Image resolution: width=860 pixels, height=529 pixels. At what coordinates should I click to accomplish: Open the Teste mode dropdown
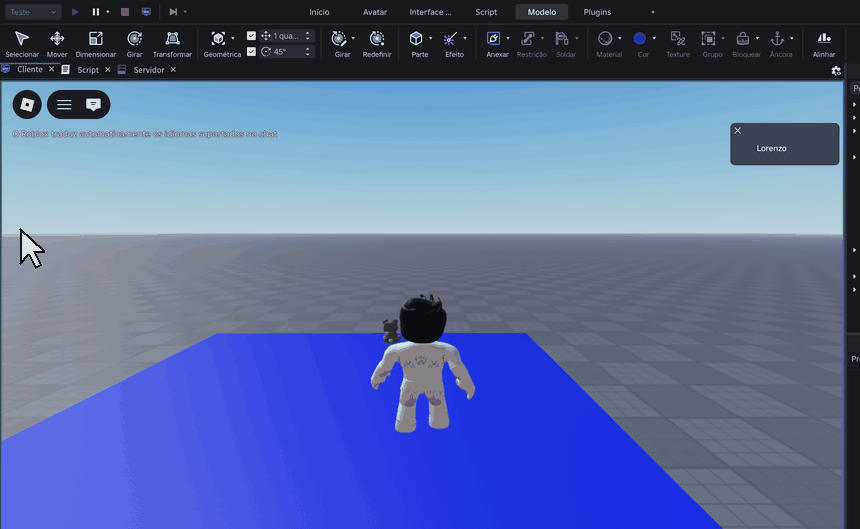(33, 12)
